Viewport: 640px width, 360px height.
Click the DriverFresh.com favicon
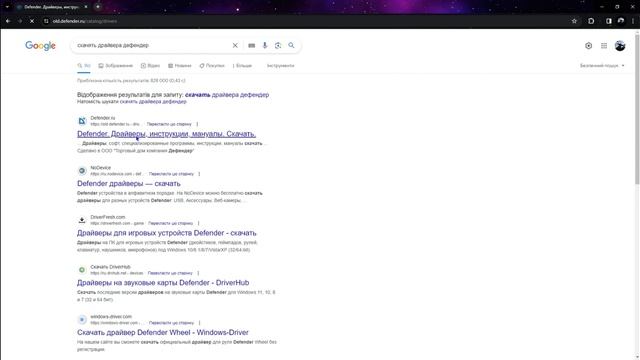[x=82, y=220]
